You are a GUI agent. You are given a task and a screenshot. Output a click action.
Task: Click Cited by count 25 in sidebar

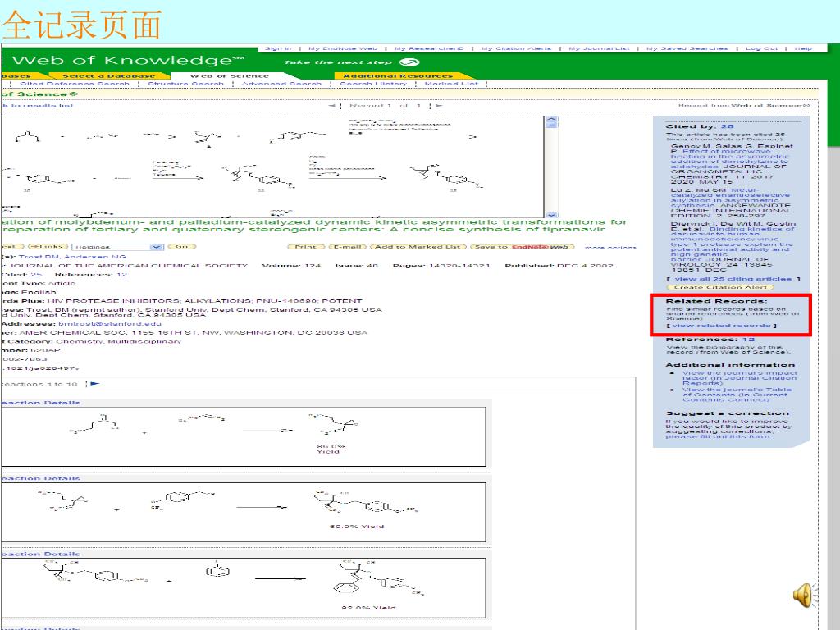pyautogui.click(x=727, y=126)
